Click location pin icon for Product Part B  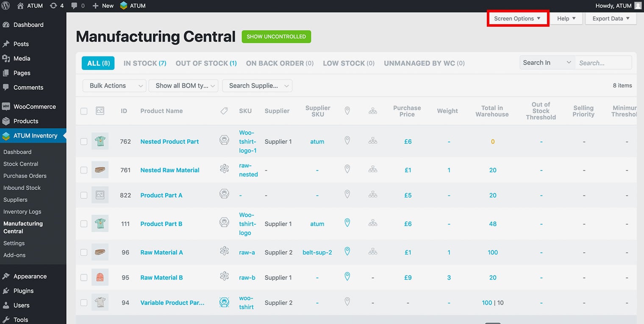click(x=347, y=223)
